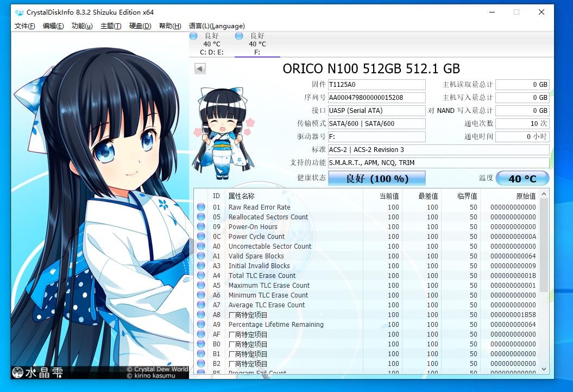573x392 pixels.
Task: Click the serial number field AA000479800000015208
Action: (x=377, y=98)
